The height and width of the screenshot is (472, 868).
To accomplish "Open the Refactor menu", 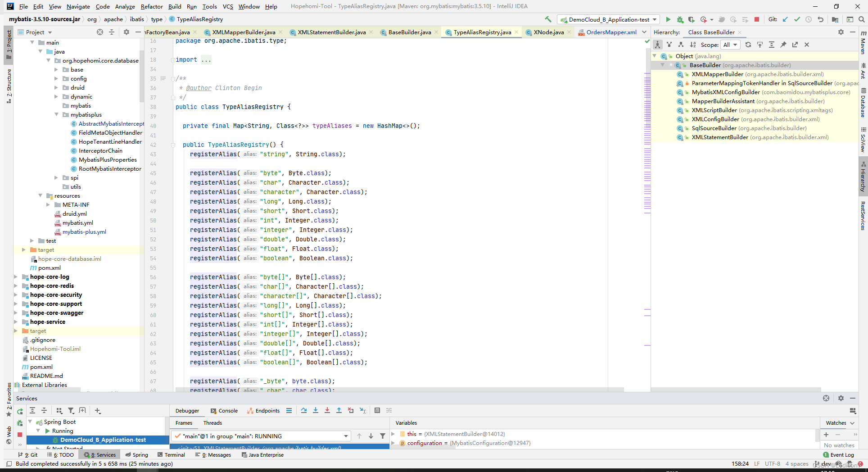I will (152, 6).
